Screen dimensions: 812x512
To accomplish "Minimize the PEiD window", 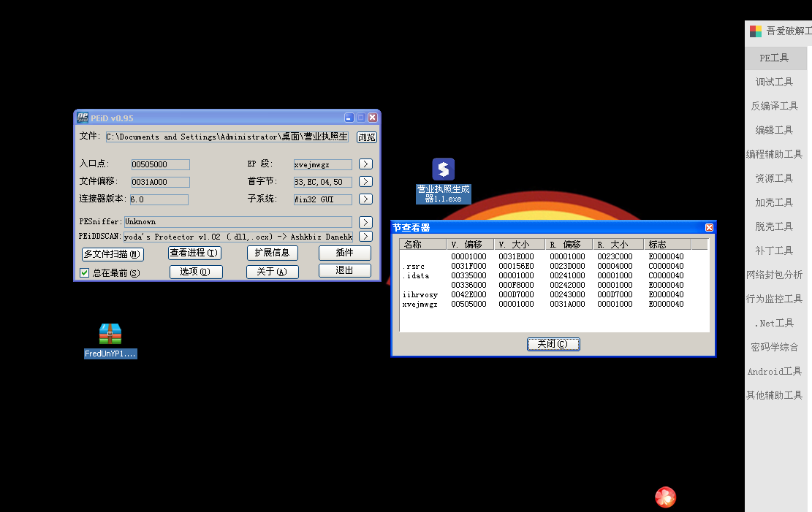I will click(x=349, y=118).
